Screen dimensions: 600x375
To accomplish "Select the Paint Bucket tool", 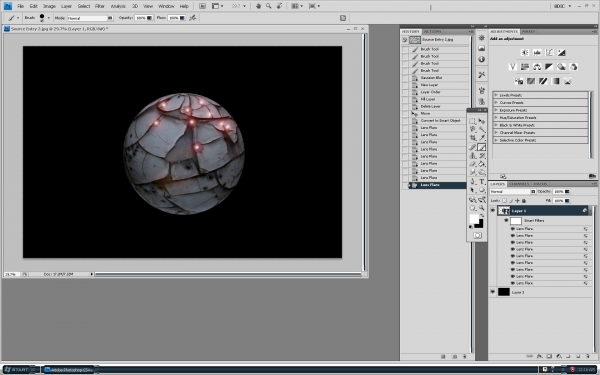I will point(482,164).
